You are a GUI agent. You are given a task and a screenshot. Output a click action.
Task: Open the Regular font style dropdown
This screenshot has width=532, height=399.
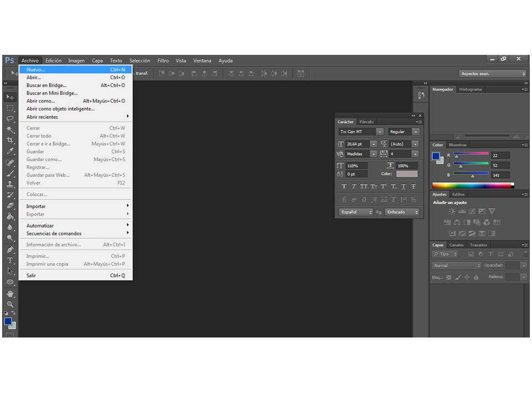coord(416,132)
